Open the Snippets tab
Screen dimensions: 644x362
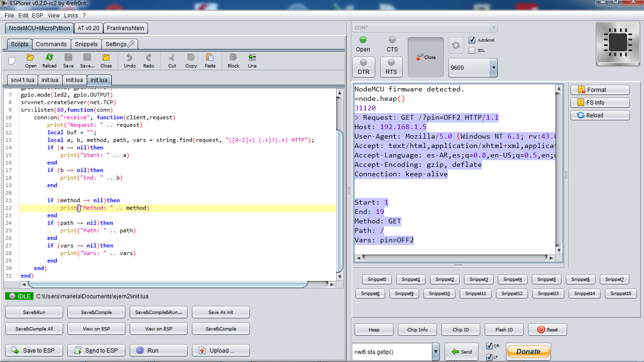coord(87,44)
